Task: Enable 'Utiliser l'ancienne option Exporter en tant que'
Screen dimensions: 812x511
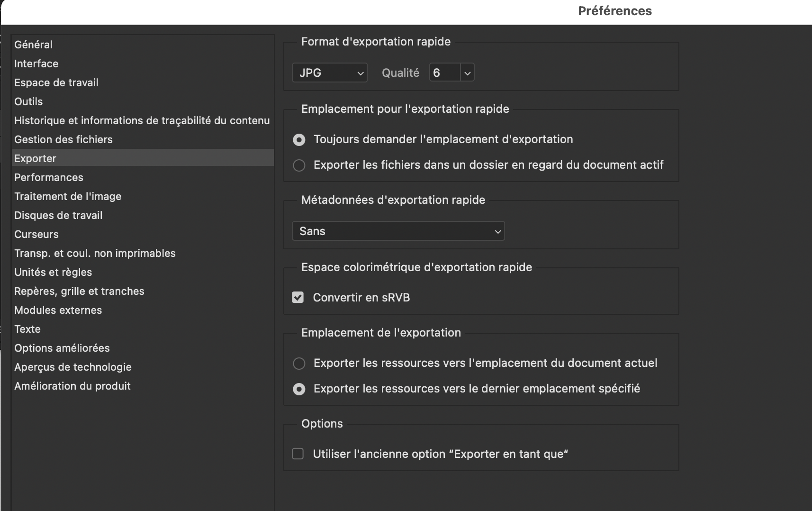Action: click(298, 454)
